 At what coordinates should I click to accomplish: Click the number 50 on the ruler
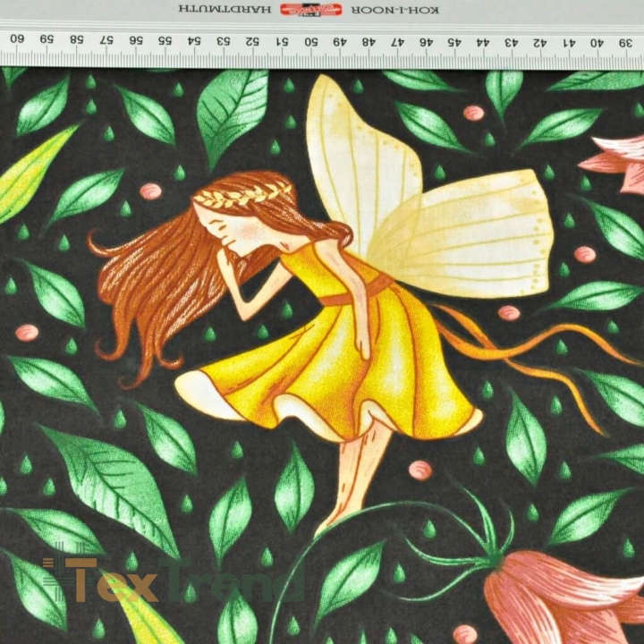(x=311, y=41)
